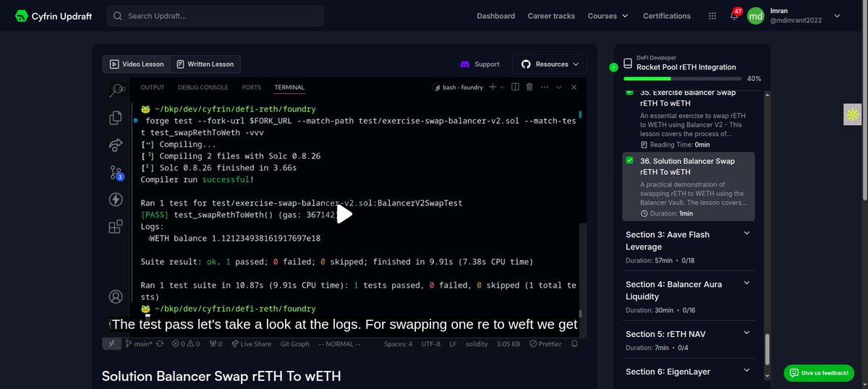
Task: Click the heading Solution Balancer Swap rETH To wETH
Action: tap(221, 376)
